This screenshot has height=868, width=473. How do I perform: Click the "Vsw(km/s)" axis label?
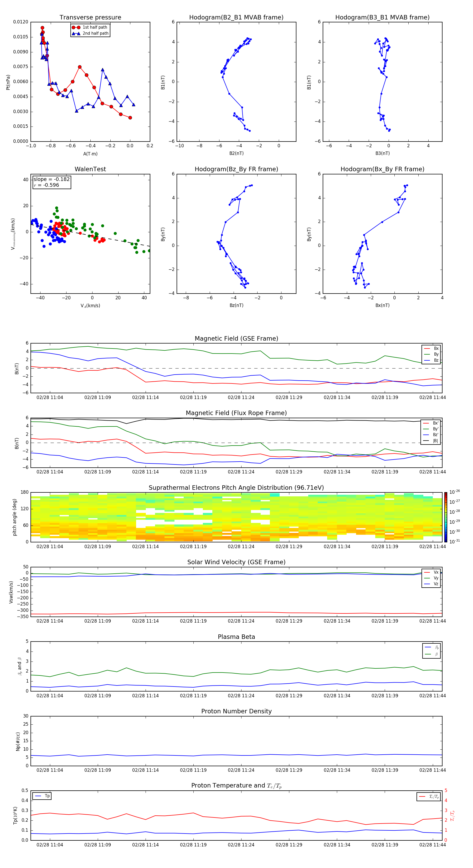(x=11, y=592)
